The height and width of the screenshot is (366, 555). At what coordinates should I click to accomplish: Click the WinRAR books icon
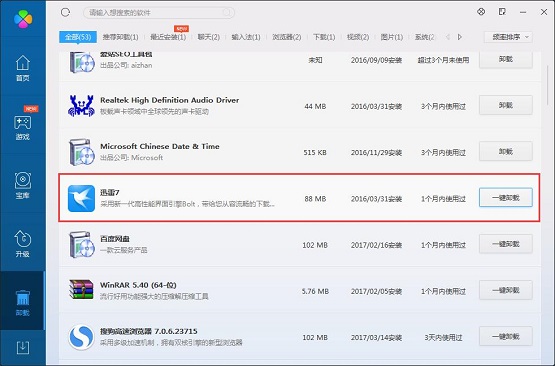[81, 290]
